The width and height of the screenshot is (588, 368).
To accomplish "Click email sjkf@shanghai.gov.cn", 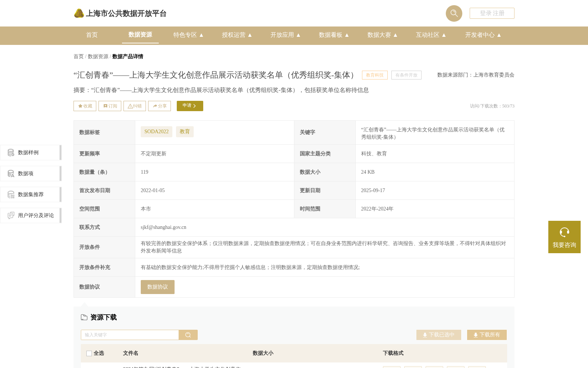I will click(164, 227).
